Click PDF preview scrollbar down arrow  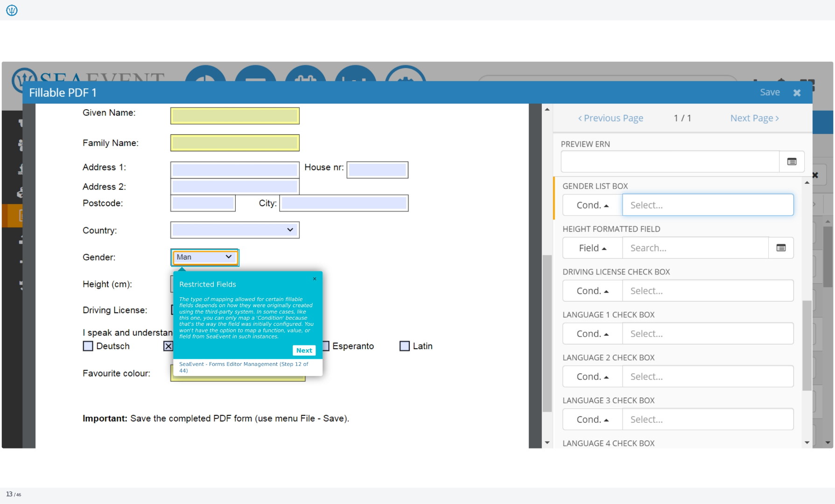[x=547, y=442]
